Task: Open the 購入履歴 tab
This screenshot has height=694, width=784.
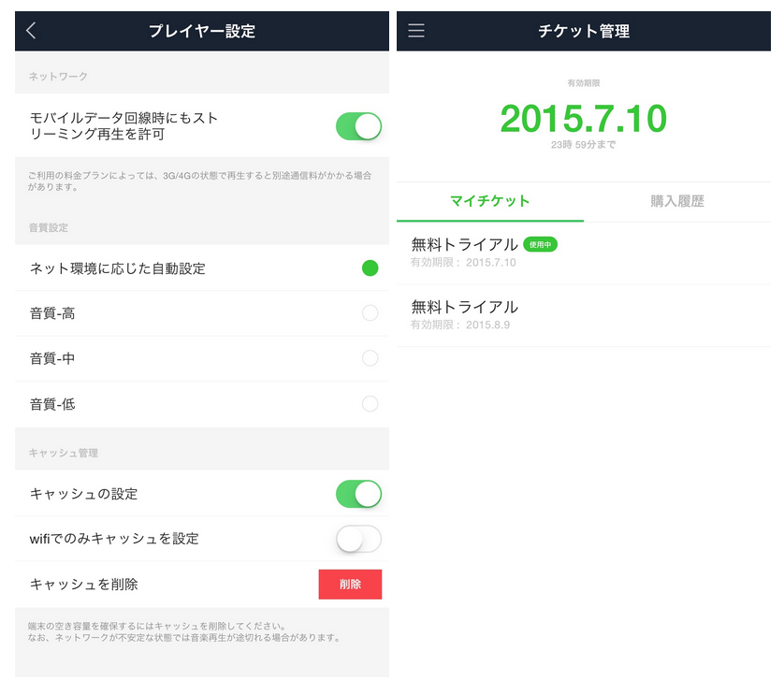Action: pyautogui.click(x=676, y=201)
